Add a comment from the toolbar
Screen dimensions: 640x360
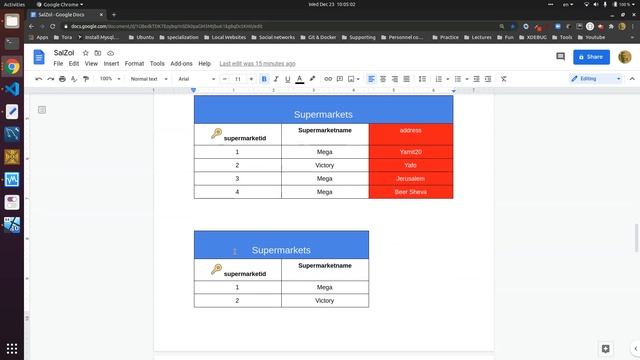coord(340,79)
